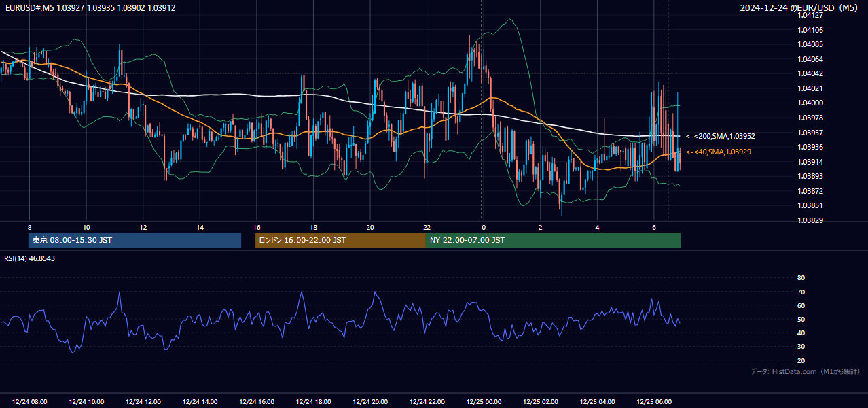Click RSI scale level 60

801,305
